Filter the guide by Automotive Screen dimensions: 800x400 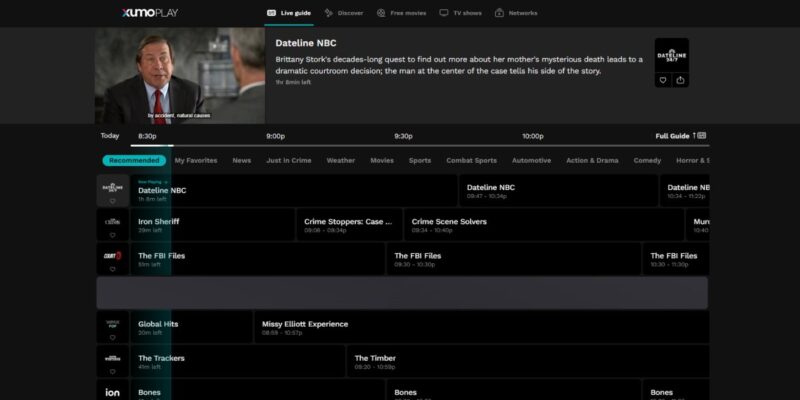pos(532,160)
